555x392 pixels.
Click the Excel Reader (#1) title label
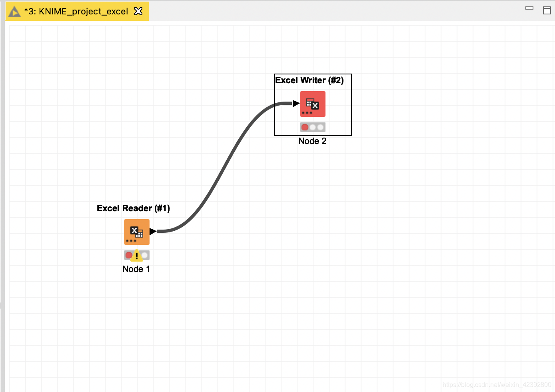[x=133, y=208]
